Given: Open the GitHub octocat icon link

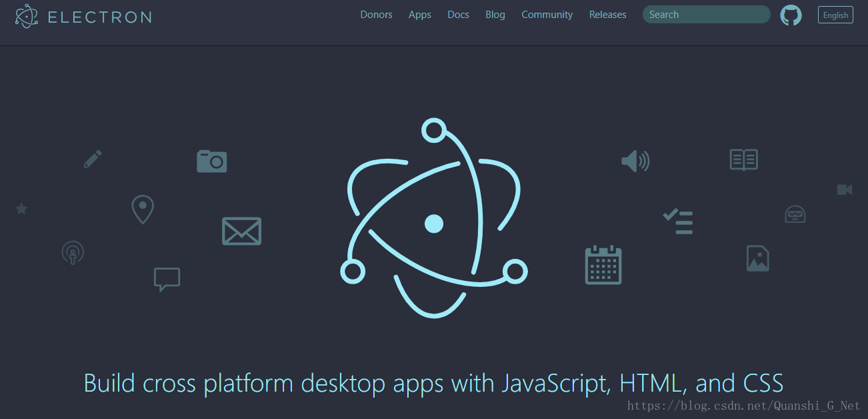Looking at the screenshot, I should 791,15.
